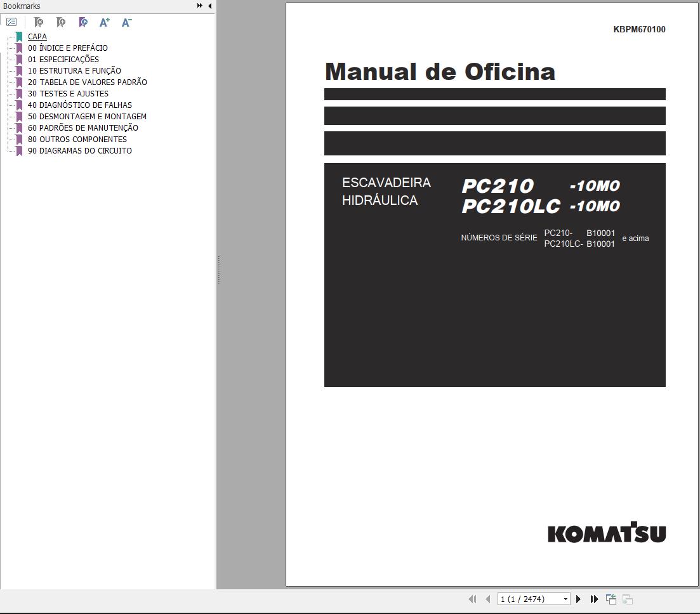Open the 80 OUTROS COMPONENTES bookmark
Screen dimensions: 700x614
[x=77, y=139]
